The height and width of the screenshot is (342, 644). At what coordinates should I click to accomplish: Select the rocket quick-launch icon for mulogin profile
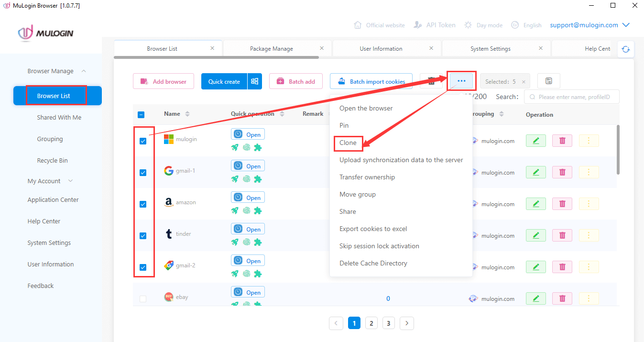point(234,147)
